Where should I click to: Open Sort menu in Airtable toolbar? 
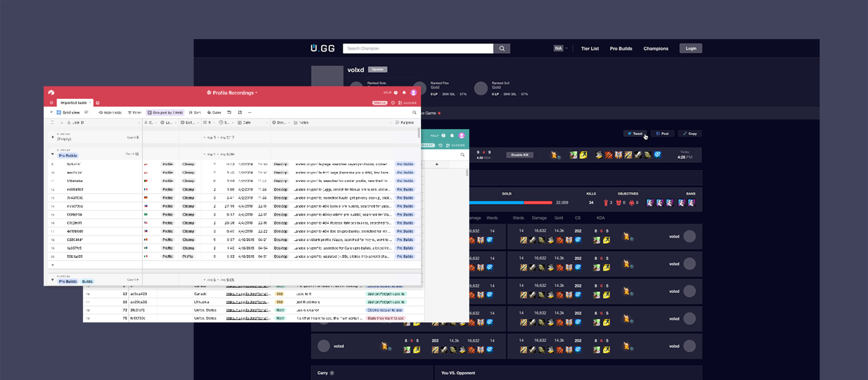point(195,113)
